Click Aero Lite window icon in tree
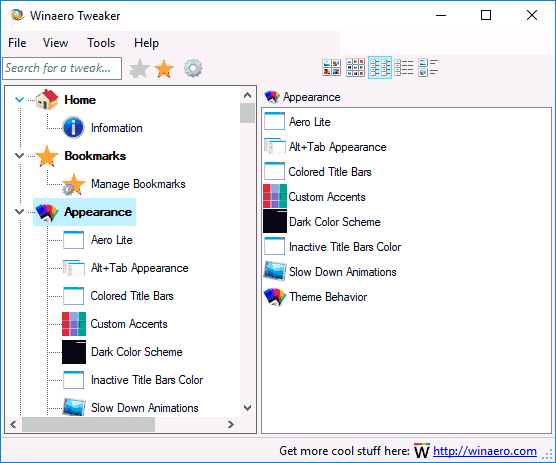The height and width of the screenshot is (463, 556). click(x=73, y=240)
